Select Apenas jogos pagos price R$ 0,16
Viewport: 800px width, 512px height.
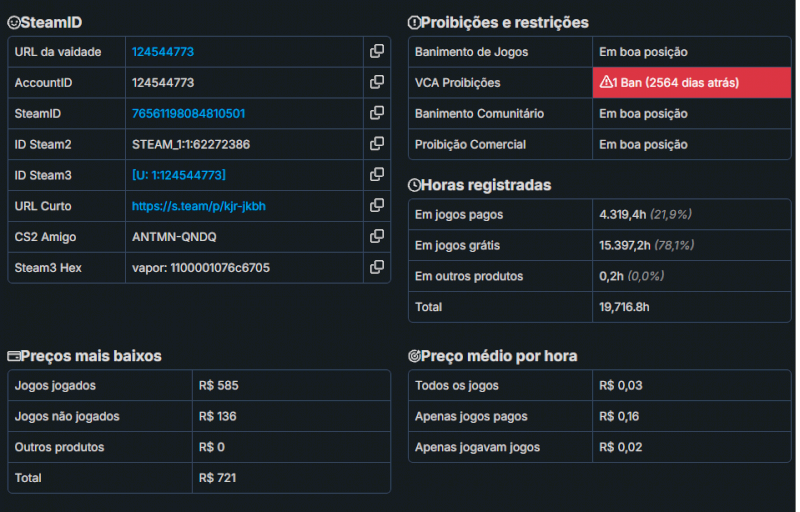coord(619,416)
